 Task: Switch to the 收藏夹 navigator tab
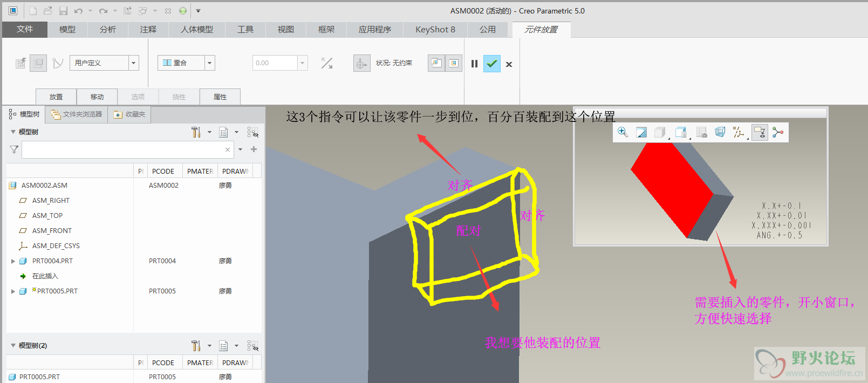pyautogui.click(x=129, y=114)
